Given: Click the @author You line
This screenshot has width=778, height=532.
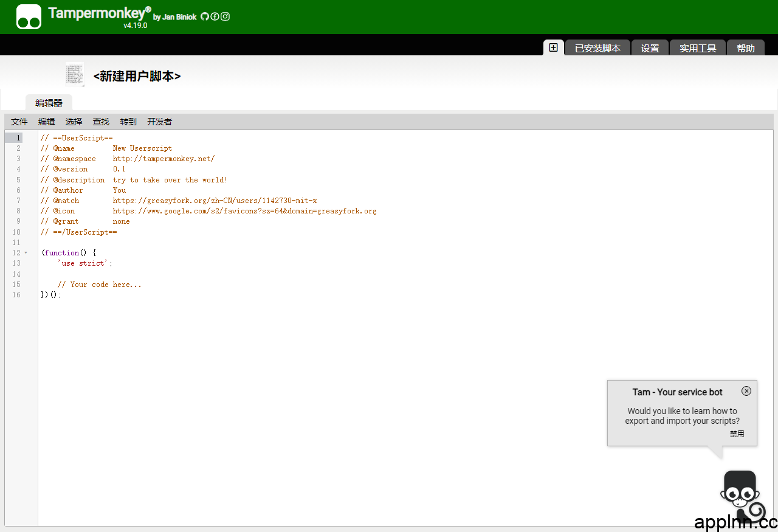Looking at the screenshot, I should point(83,190).
